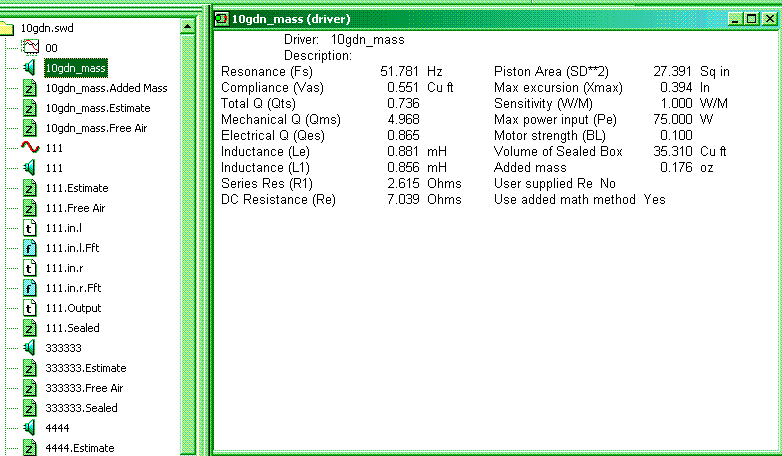
Task: Click the f icon for 111.in.l.Fft
Action: pos(30,248)
